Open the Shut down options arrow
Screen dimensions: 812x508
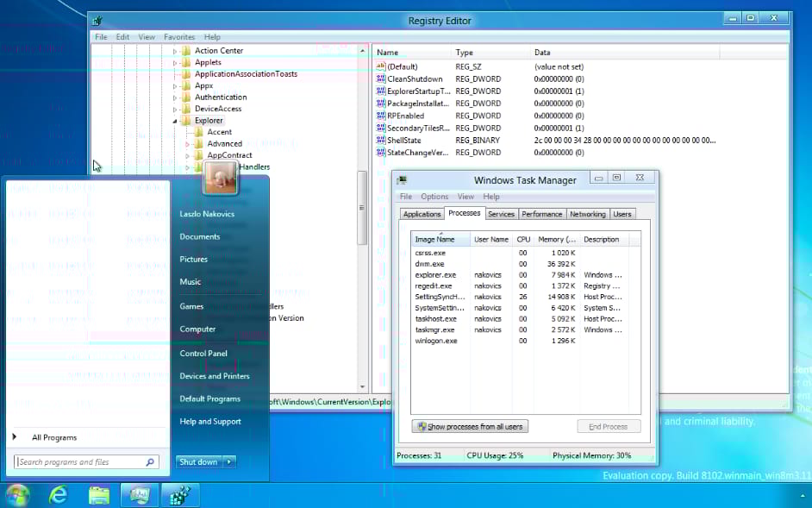point(229,462)
